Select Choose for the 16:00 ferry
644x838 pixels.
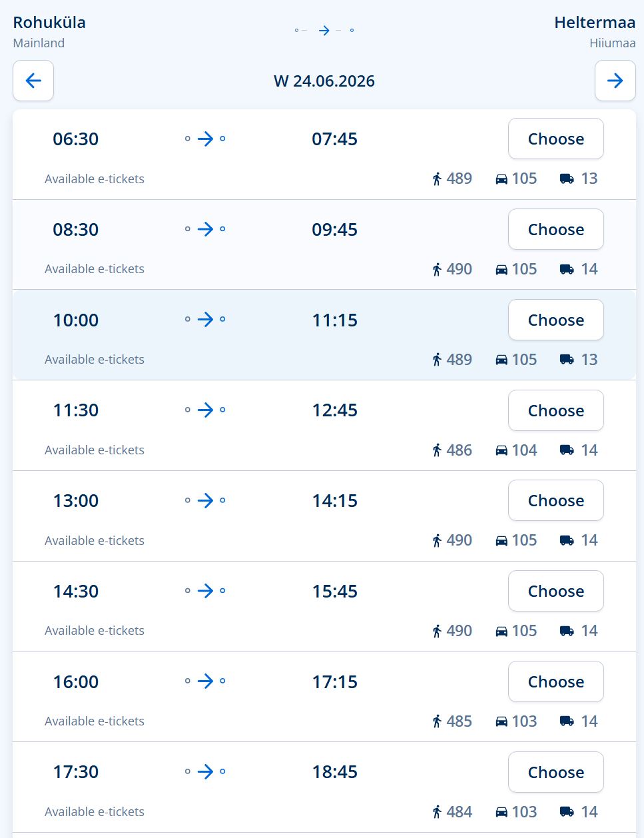[555, 682]
